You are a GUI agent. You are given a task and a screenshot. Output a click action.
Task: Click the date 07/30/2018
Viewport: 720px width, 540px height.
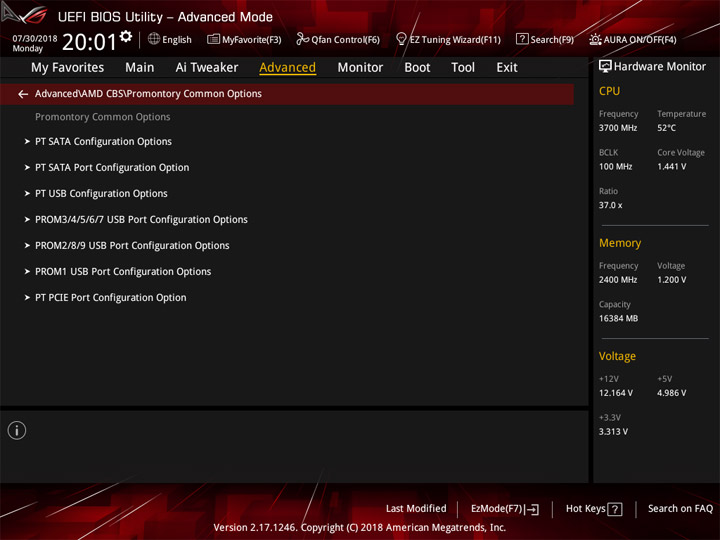click(x=35, y=38)
